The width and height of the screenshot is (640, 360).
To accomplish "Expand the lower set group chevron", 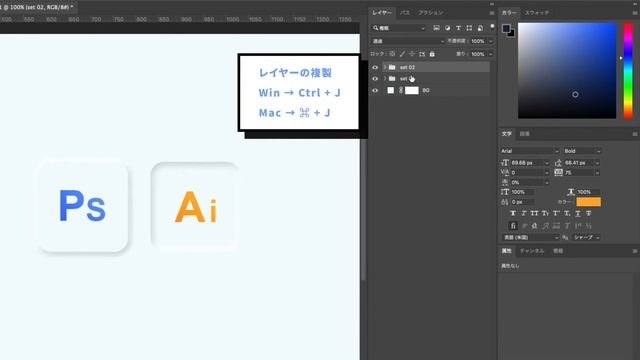I will tap(384, 79).
